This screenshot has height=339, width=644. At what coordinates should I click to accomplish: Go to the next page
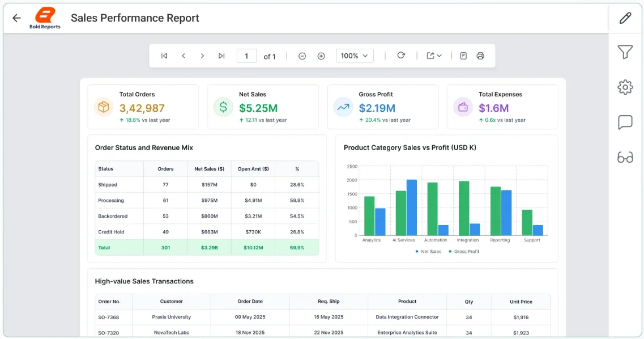[x=202, y=56]
